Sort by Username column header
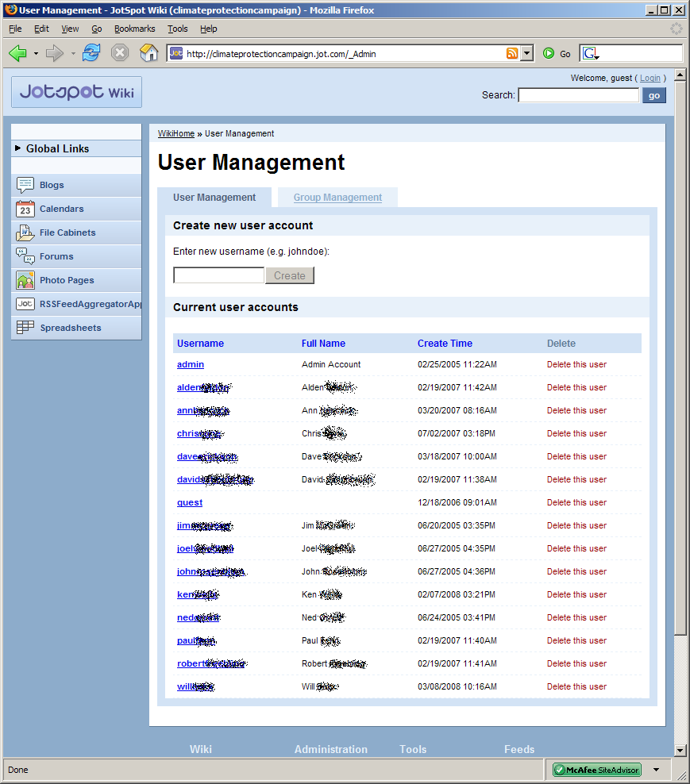This screenshot has height=784, width=690. click(x=200, y=344)
